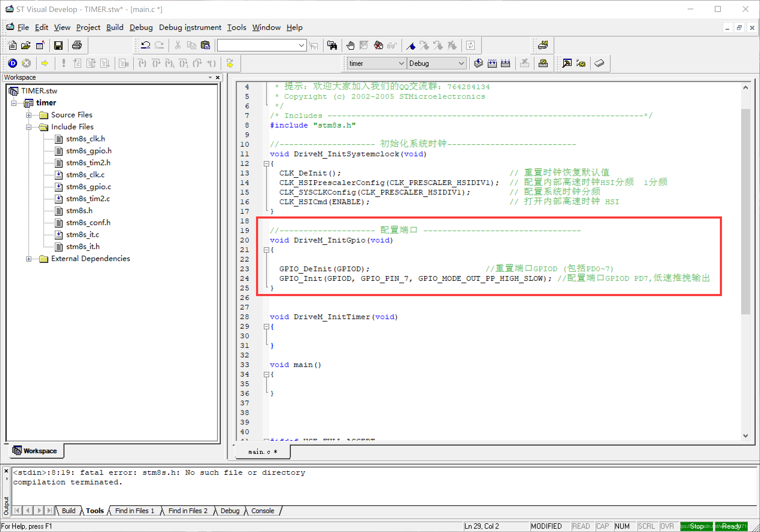Expand the External Dependencies folder
760x532 pixels.
(29, 259)
